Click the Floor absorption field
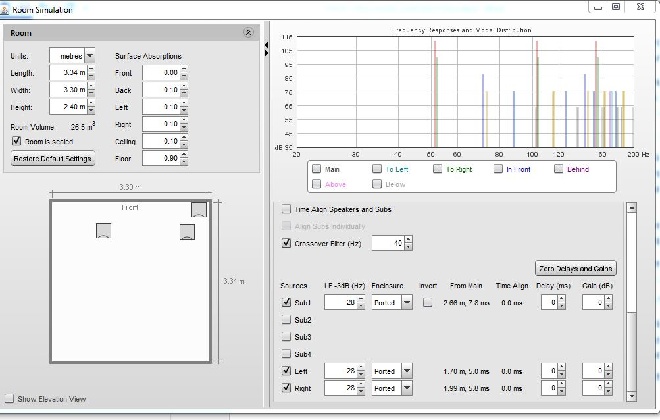Screen dimensions: 660x420 point(161,158)
